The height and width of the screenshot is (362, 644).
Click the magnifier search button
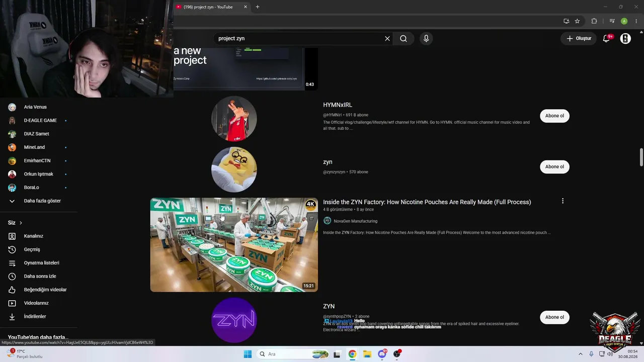point(404,38)
